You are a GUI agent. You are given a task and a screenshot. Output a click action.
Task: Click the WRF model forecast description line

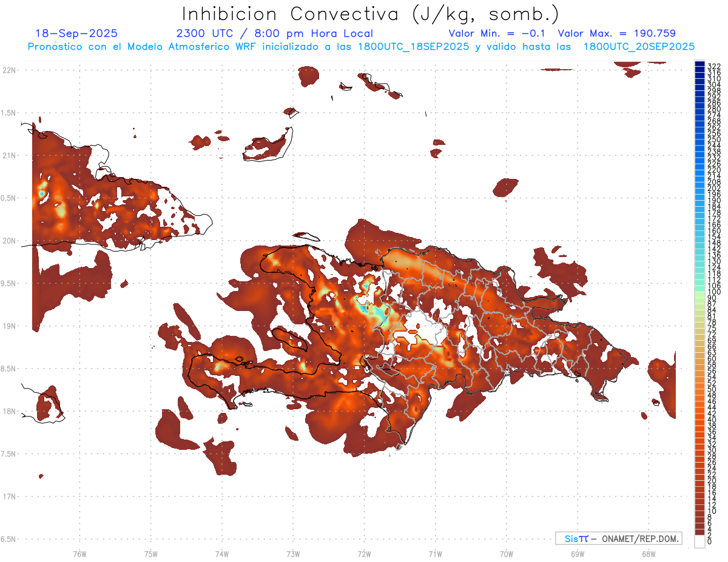pos(362,47)
